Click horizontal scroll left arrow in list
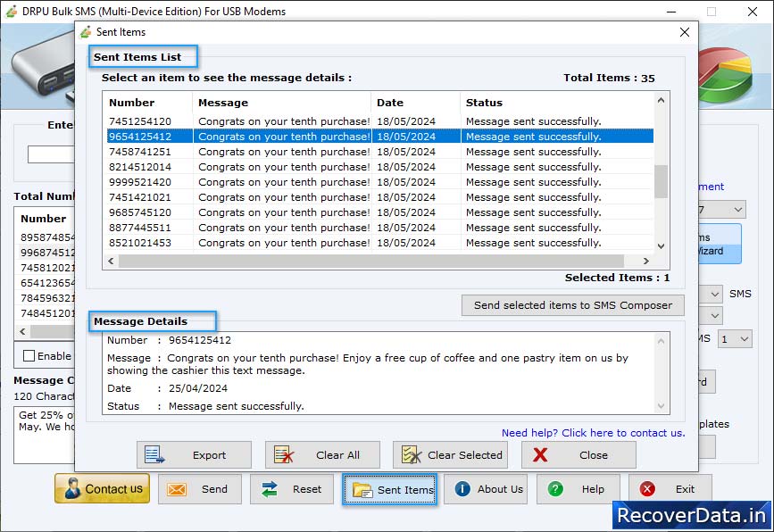This screenshot has height=532, width=774. coord(111,261)
